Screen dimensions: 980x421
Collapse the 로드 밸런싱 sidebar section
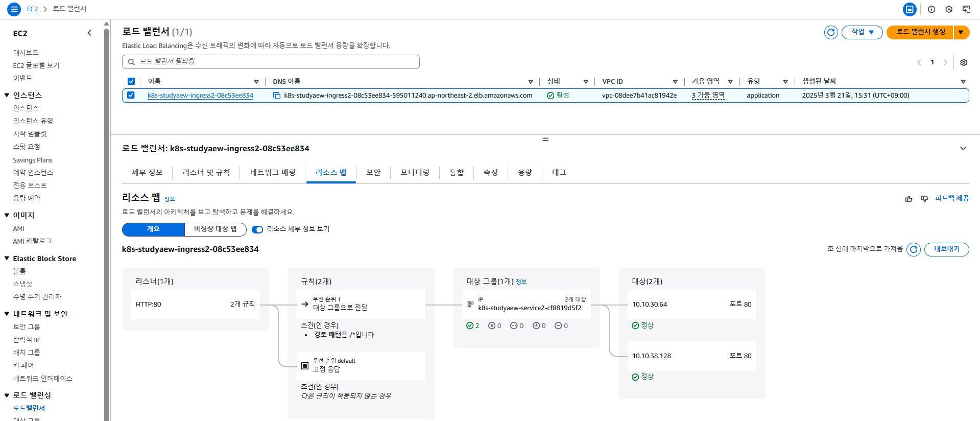point(7,395)
